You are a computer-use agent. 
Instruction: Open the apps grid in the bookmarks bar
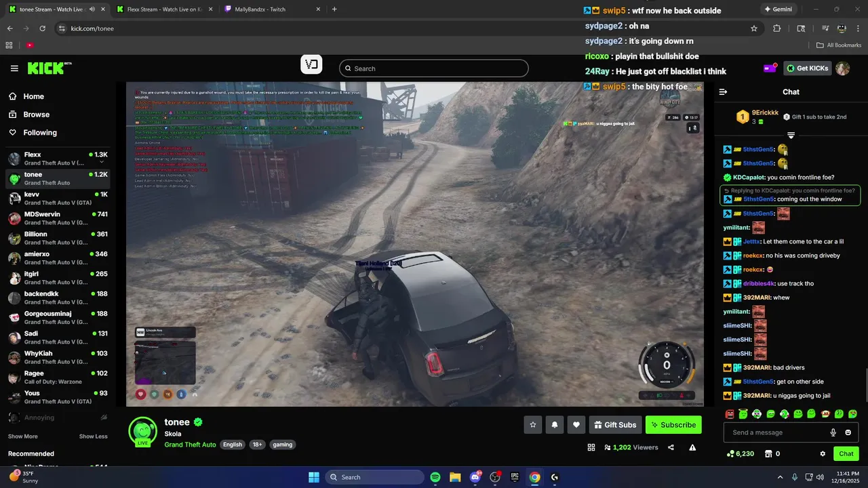pos(9,45)
